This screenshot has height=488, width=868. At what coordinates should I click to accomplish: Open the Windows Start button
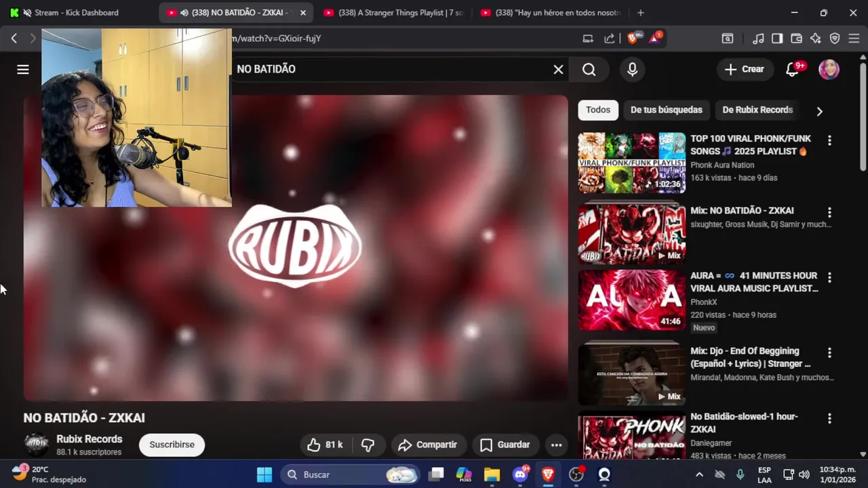264,474
